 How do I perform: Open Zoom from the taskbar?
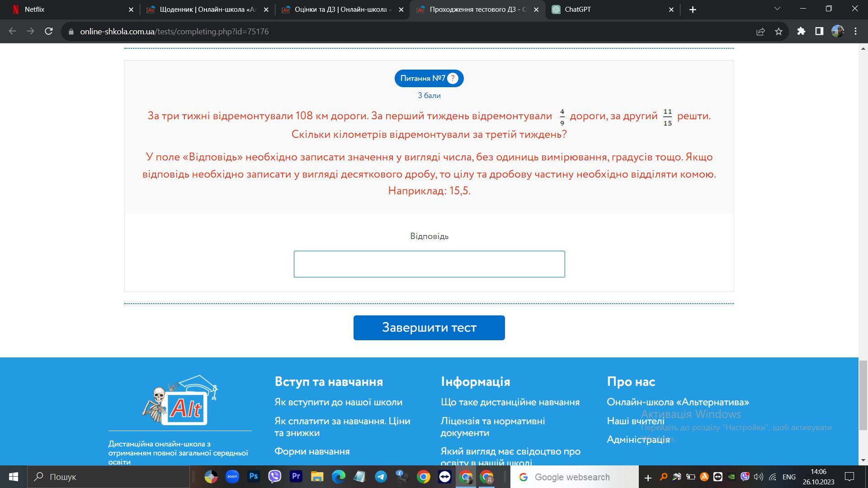[x=232, y=477]
